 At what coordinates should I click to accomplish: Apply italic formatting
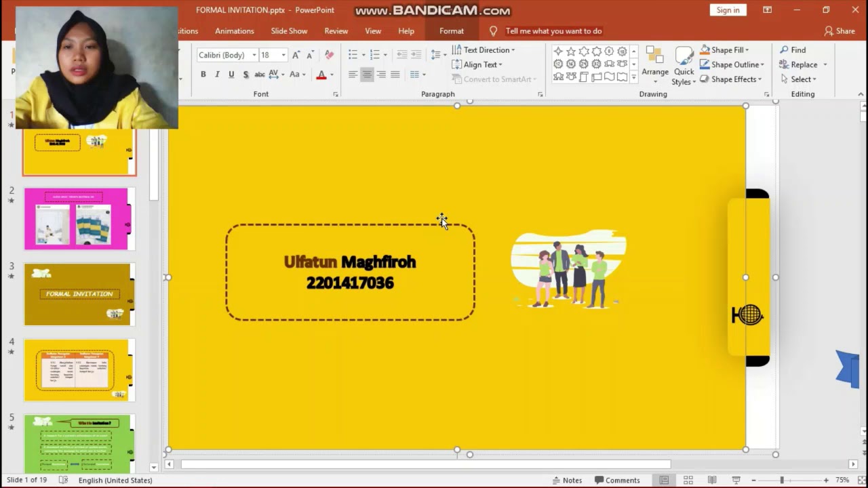pyautogui.click(x=217, y=75)
